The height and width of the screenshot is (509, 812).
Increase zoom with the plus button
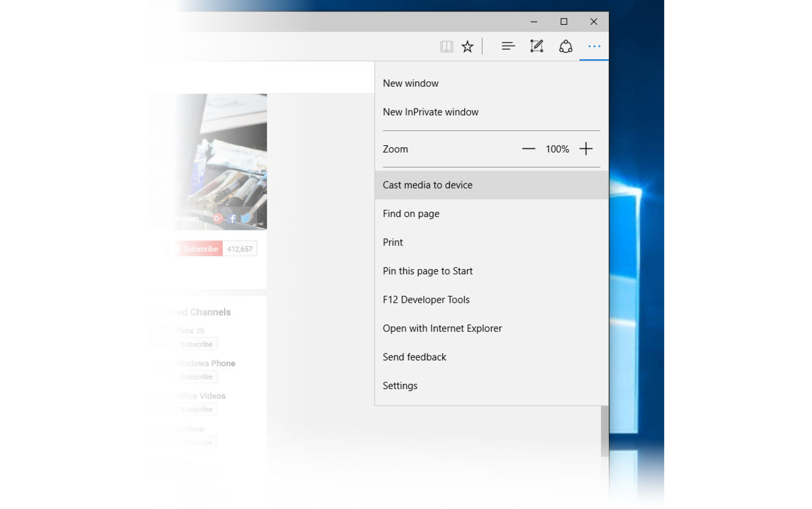tap(586, 149)
